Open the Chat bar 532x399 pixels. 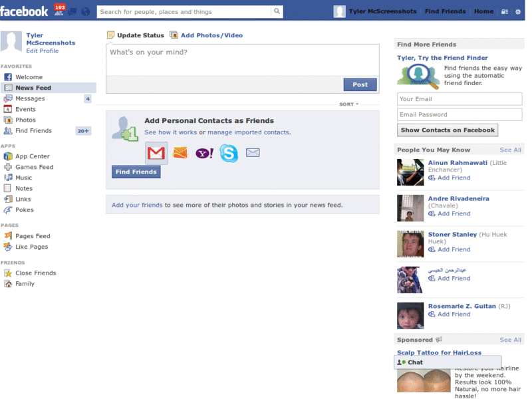[448, 362]
